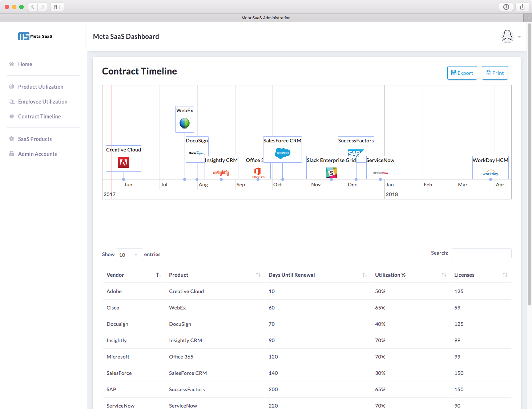Click the Export button
This screenshot has height=409, width=532.
(x=462, y=73)
